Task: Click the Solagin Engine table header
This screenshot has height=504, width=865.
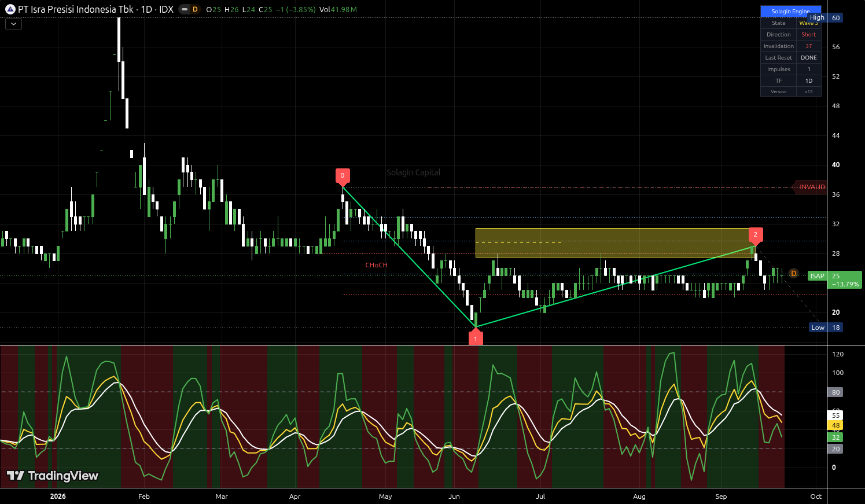Action: pos(790,12)
